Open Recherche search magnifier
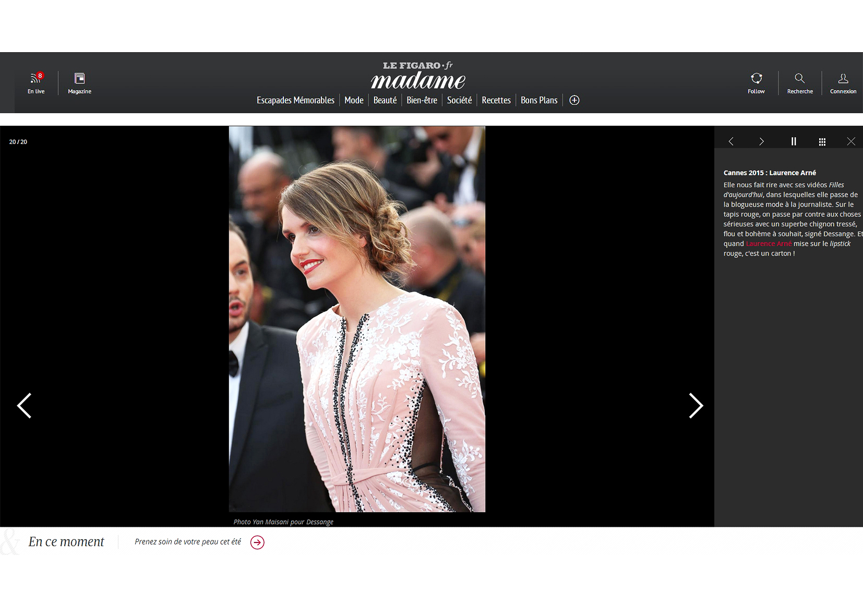This screenshot has height=616, width=863. (x=799, y=79)
